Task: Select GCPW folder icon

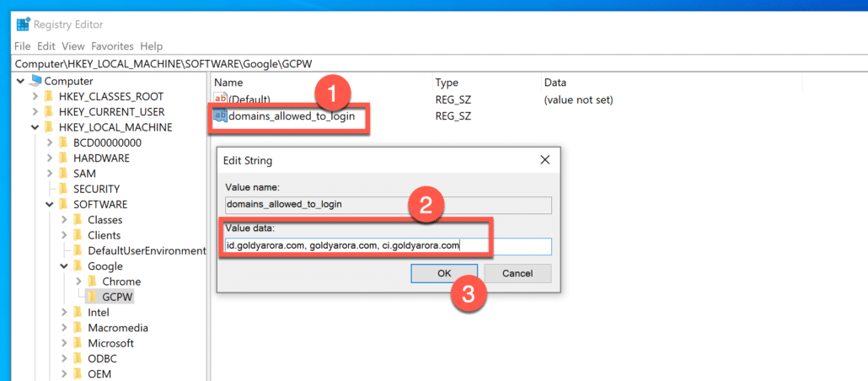Action: [93, 297]
